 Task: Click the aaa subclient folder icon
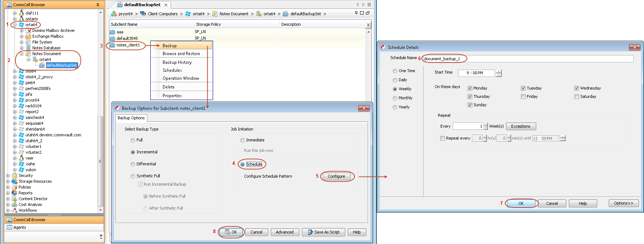pos(113,32)
